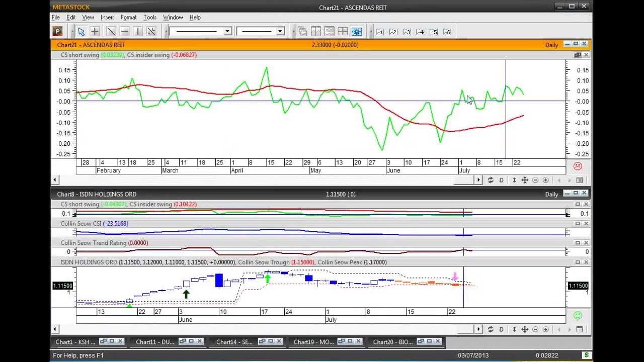Image resolution: width=644 pixels, height=362 pixels.
Task: Refresh the ISDN HOLDINGS chart
Action: 491,329
